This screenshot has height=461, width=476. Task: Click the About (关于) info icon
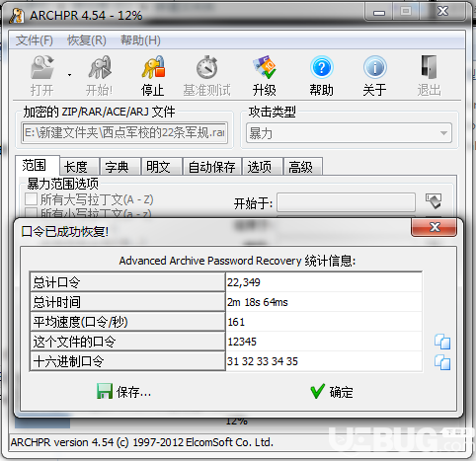(374, 67)
